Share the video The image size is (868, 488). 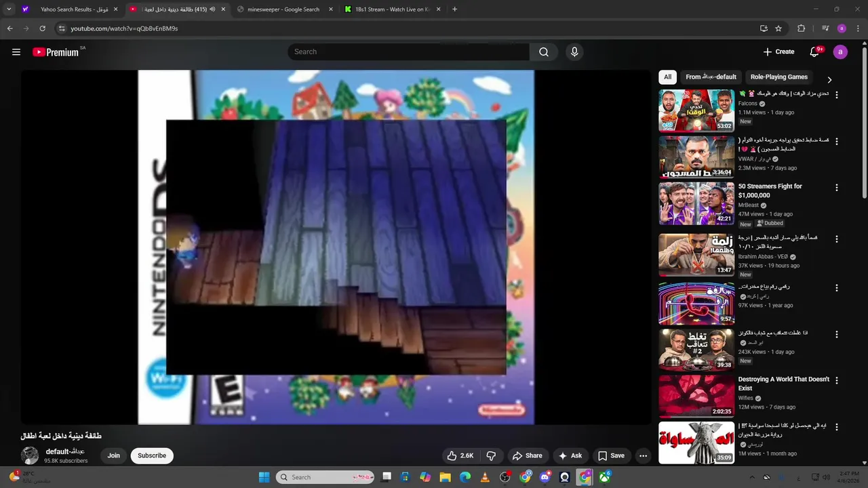coord(527,455)
